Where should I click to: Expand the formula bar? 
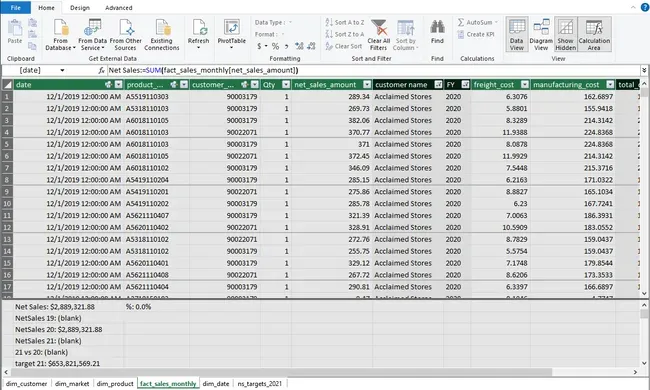pyautogui.click(x=644, y=70)
